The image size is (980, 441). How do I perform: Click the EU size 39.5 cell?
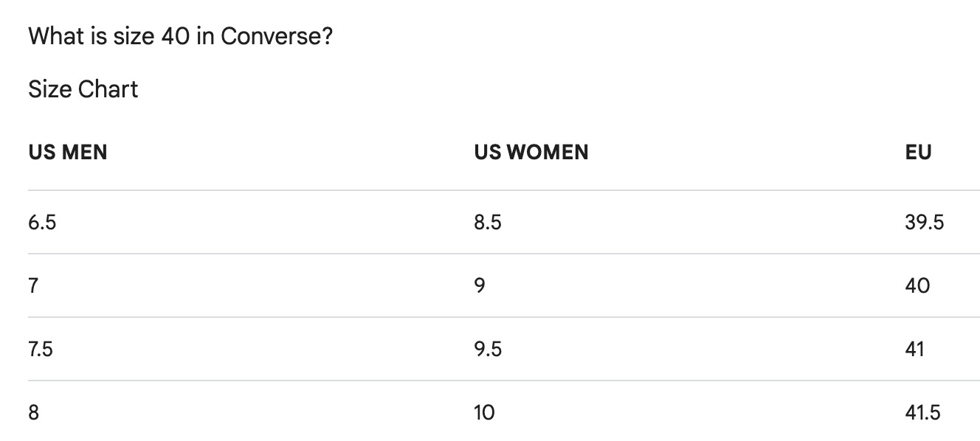pyautogui.click(x=924, y=222)
